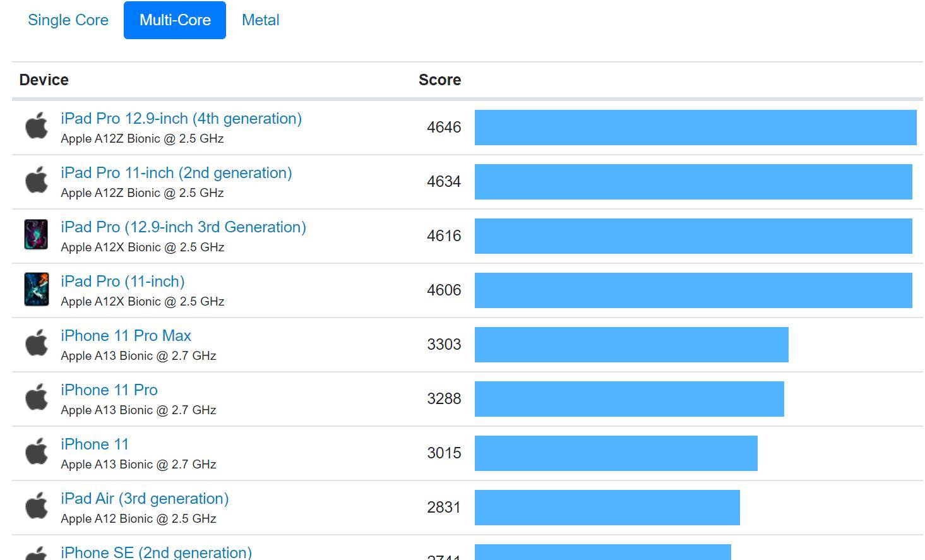The width and height of the screenshot is (925, 560).
Task: Click the score value 3288
Action: point(444,399)
